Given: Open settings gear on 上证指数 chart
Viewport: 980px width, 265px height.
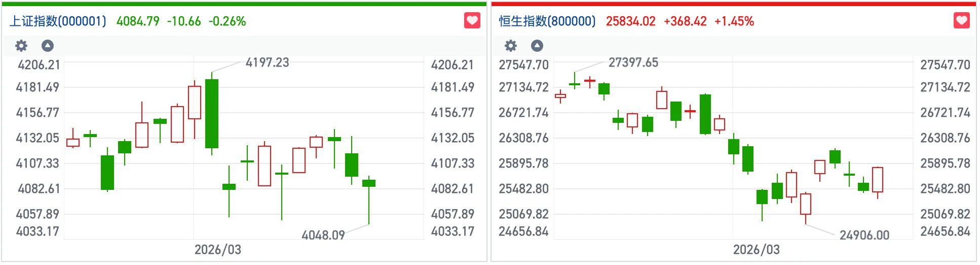Looking at the screenshot, I should 21,46.
